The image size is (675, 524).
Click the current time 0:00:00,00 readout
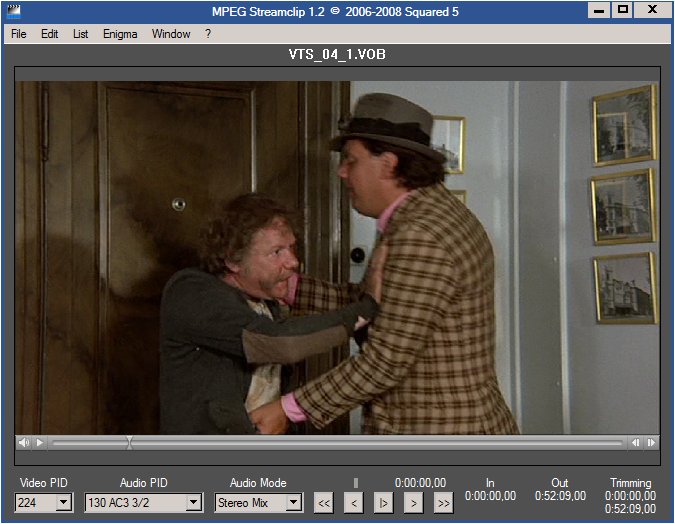(420, 483)
